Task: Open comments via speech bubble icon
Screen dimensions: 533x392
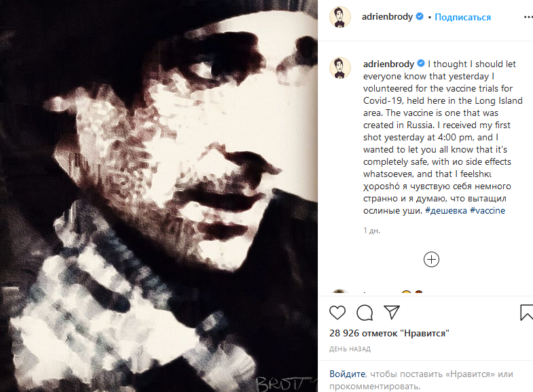Action: click(x=365, y=313)
